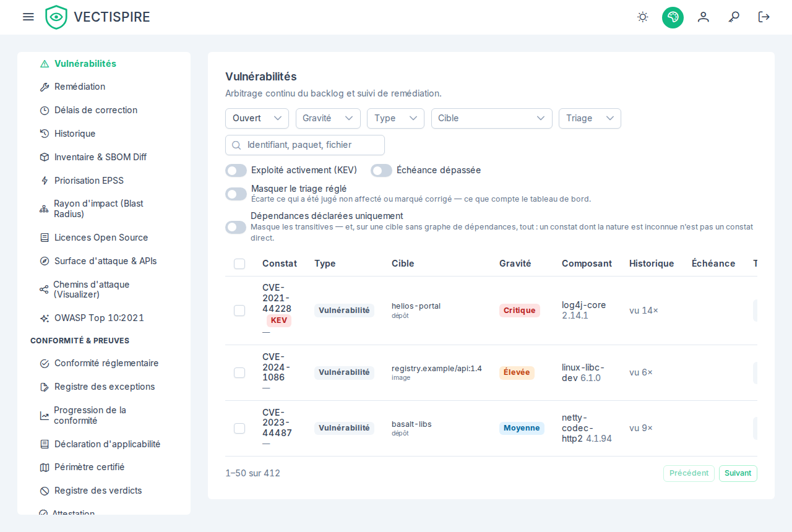Viewport: 792px width, 532px height.
Task: Select the CVE-2023-44487 row checkbox
Action: click(239, 428)
